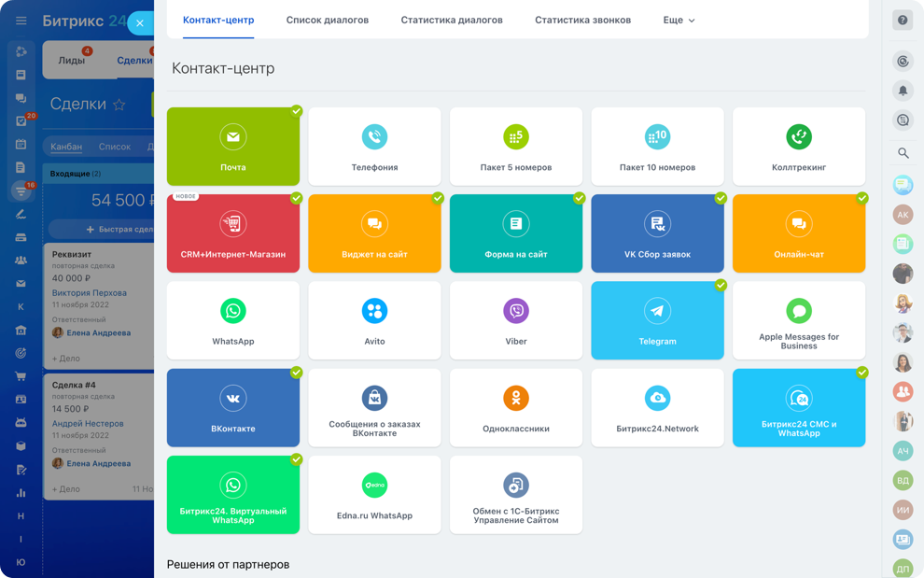
Task: Open Битрикс24. Виртуальный WhatsApp tile
Action: coord(232,495)
